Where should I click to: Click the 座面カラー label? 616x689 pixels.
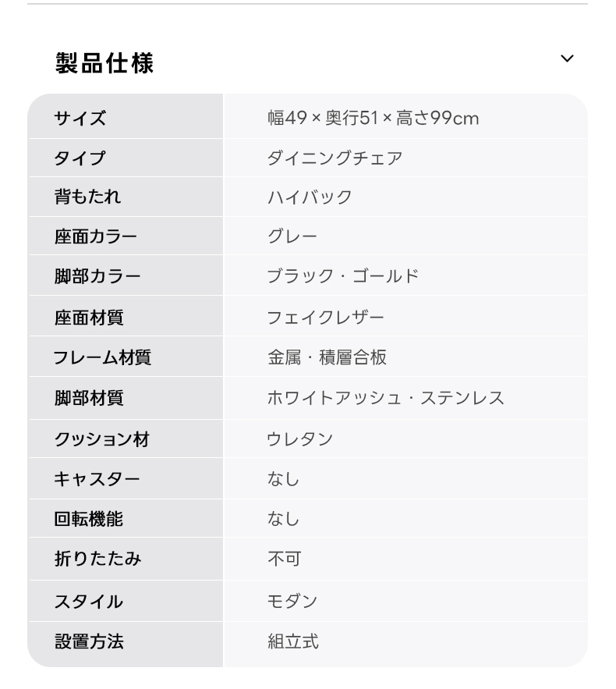pos(96,236)
